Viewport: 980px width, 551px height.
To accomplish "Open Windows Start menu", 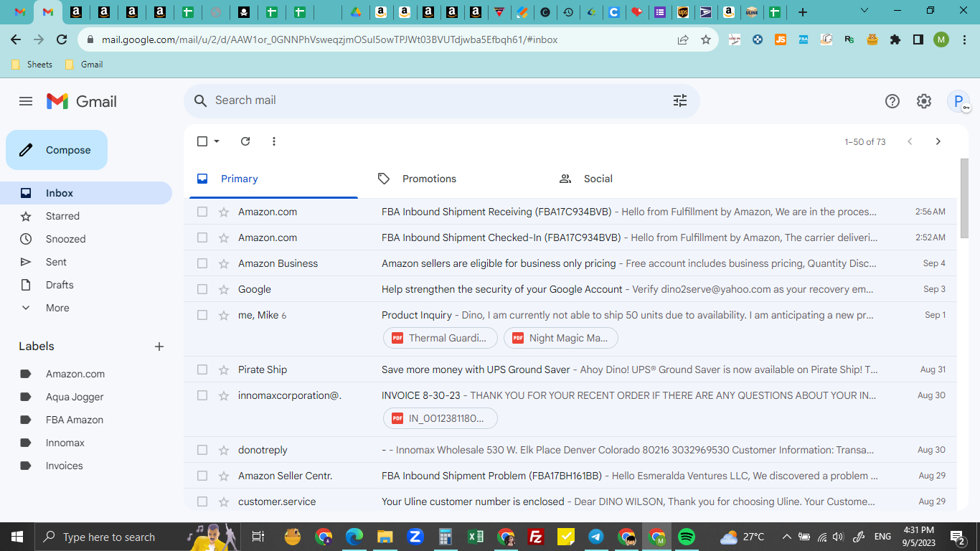I will coord(17,537).
